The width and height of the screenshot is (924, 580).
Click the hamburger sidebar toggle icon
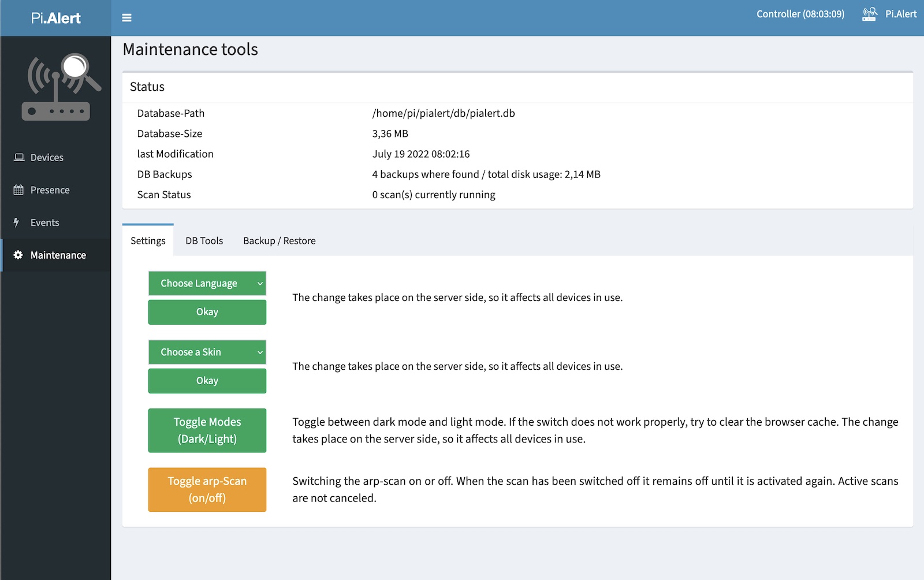pos(126,18)
